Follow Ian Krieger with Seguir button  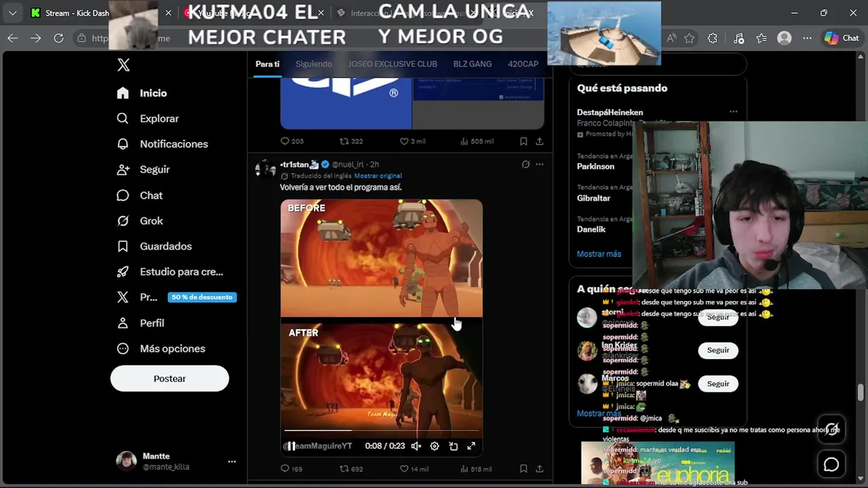pos(718,350)
